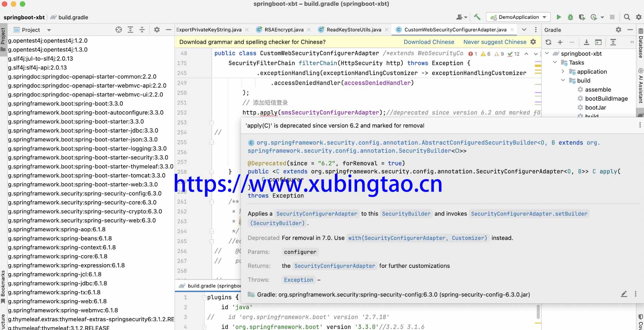Start debugging with the bug icon
Image resolution: width=644 pixels, height=330 pixels.
570,17
